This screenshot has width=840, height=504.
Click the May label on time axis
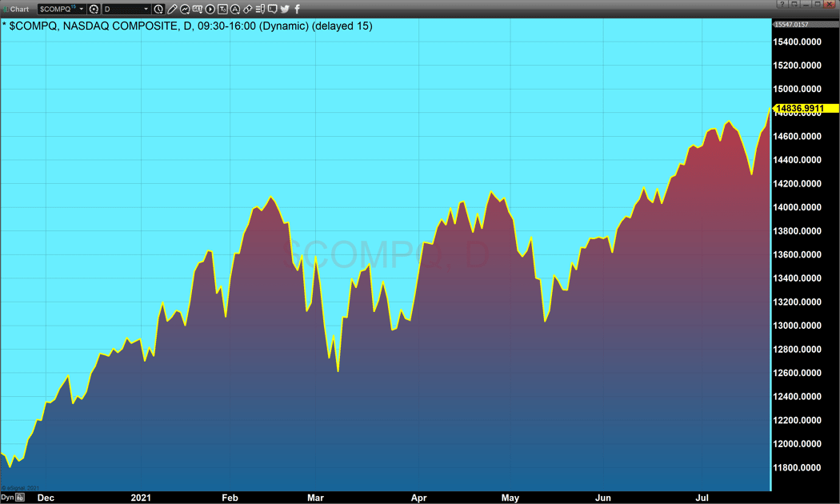tap(510, 498)
